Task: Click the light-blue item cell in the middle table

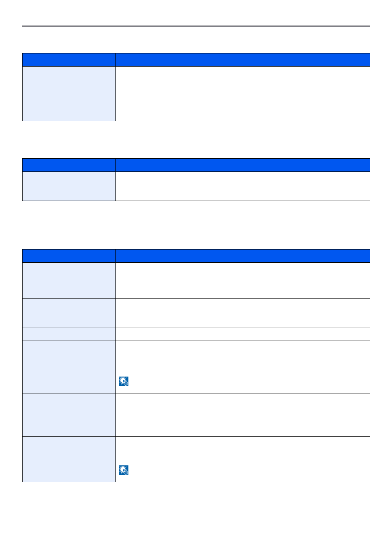Action: (x=69, y=186)
